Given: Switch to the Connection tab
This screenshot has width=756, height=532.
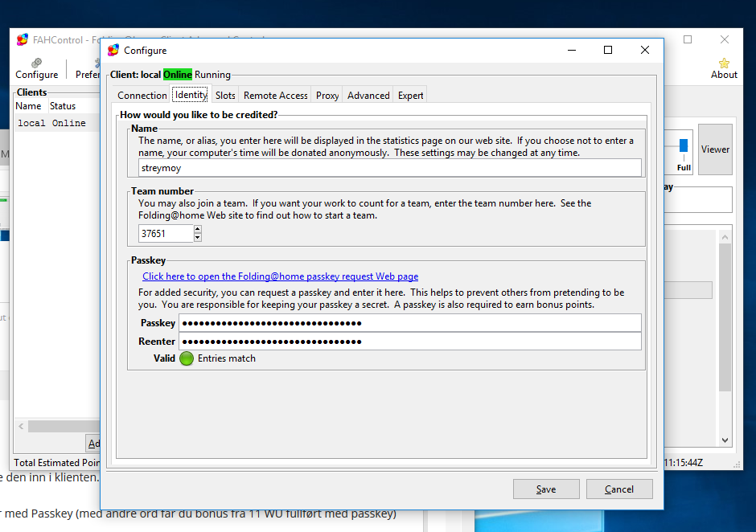Looking at the screenshot, I should [x=142, y=96].
